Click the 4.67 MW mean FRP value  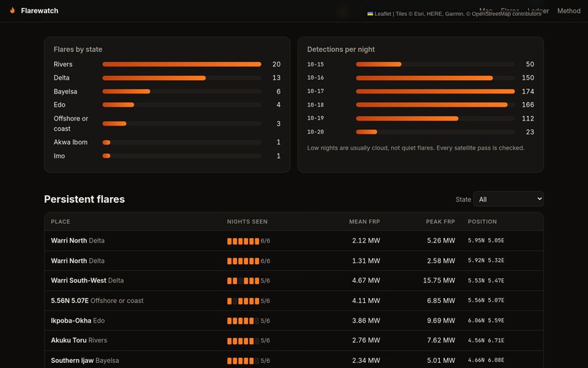[366, 280]
